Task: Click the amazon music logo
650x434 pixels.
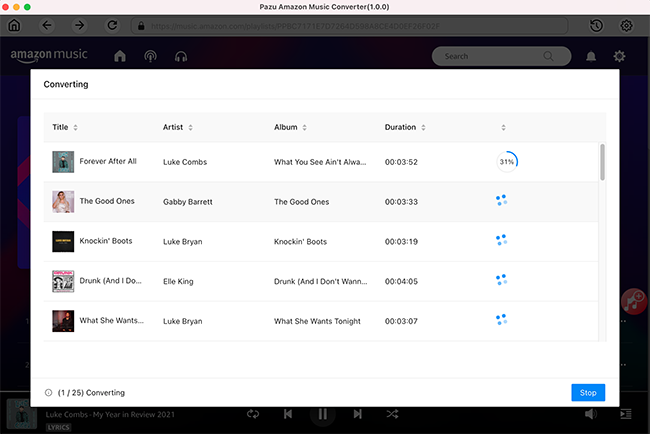Action: pyautogui.click(x=49, y=55)
